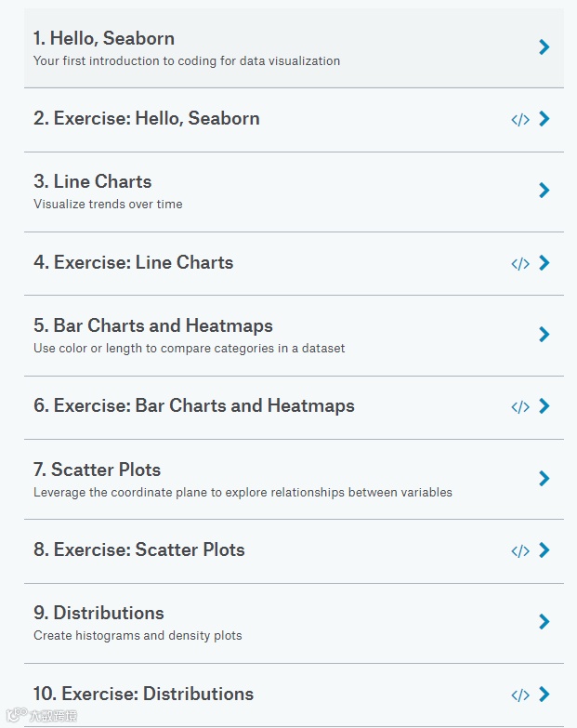Click code icon beside Exercise: Hello, Seaborn
This screenshot has height=728, width=577.
pyautogui.click(x=520, y=119)
